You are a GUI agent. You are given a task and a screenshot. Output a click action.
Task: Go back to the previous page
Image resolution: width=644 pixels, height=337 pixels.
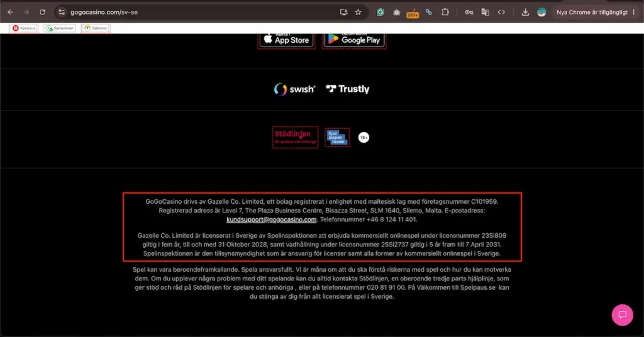[11, 13]
